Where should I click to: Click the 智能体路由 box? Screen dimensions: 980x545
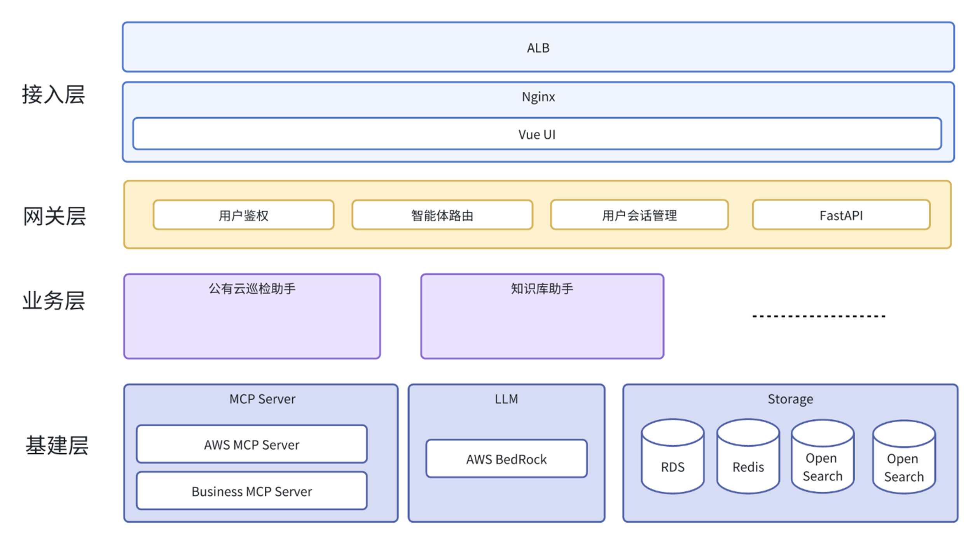[442, 215]
